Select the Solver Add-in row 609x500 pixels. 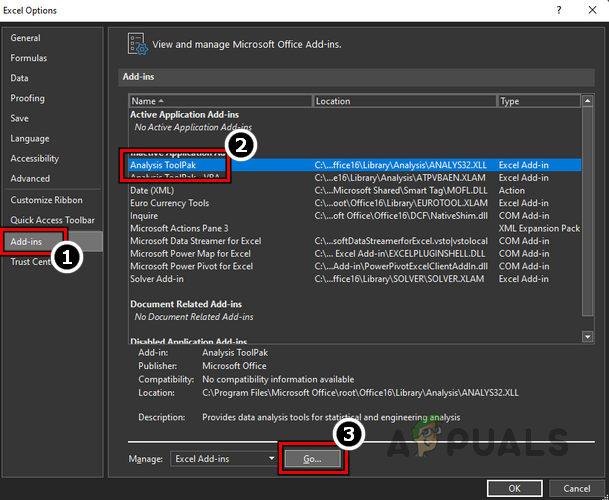[x=355, y=279]
